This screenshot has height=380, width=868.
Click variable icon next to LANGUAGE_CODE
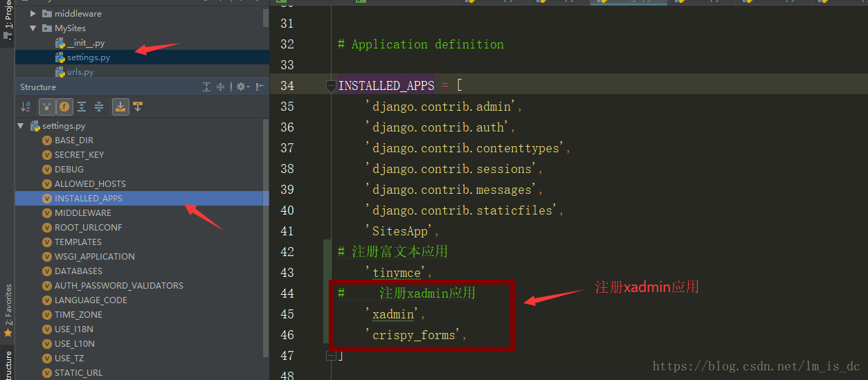pos(47,300)
